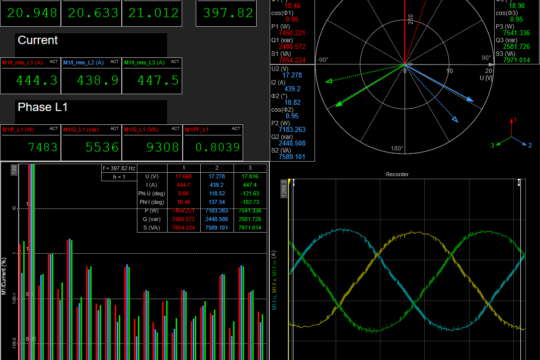Select the M1/S_L1 (VA) meter showing 9308
540x360 pixels.
(x=152, y=142)
